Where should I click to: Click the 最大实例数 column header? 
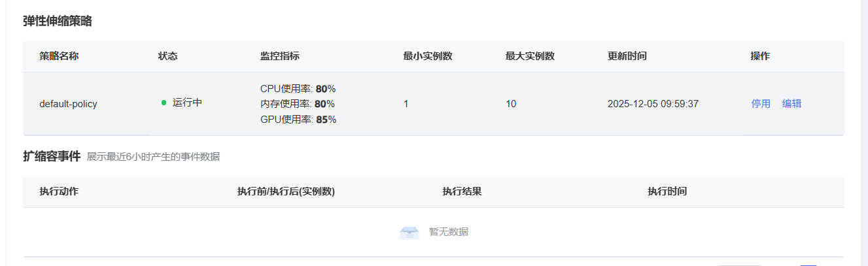tap(530, 56)
